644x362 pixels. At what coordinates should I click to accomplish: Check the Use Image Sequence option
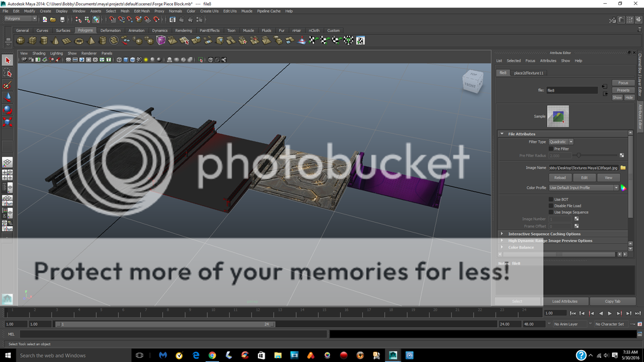tap(551, 212)
